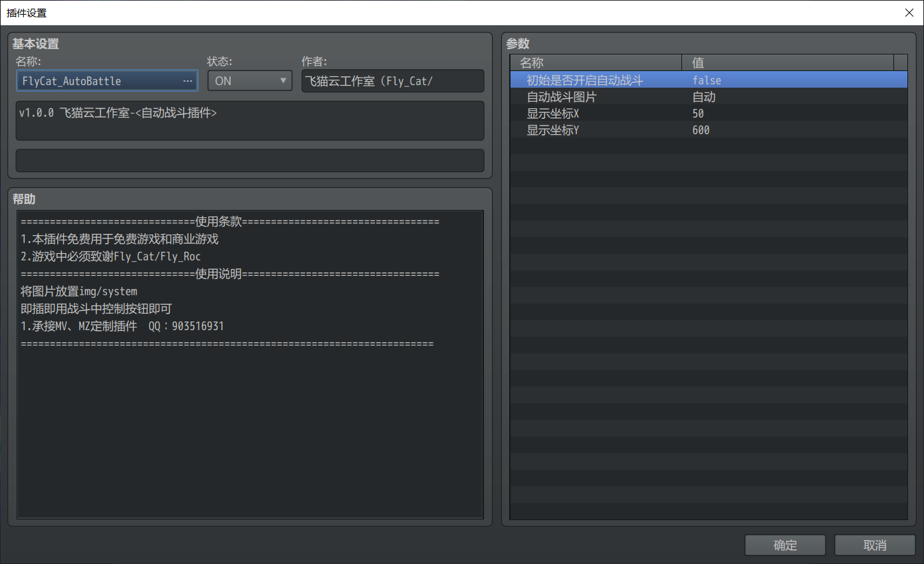
Task: Select the FlyCat_AutoBattle name field
Action: point(106,80)
